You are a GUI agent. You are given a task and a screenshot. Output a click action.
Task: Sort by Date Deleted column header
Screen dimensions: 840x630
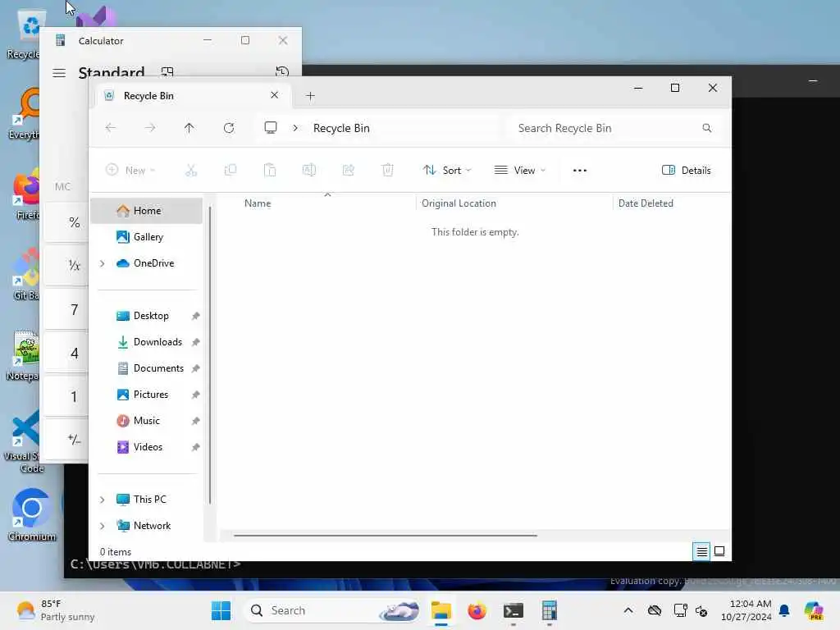[x=646, y=203]
